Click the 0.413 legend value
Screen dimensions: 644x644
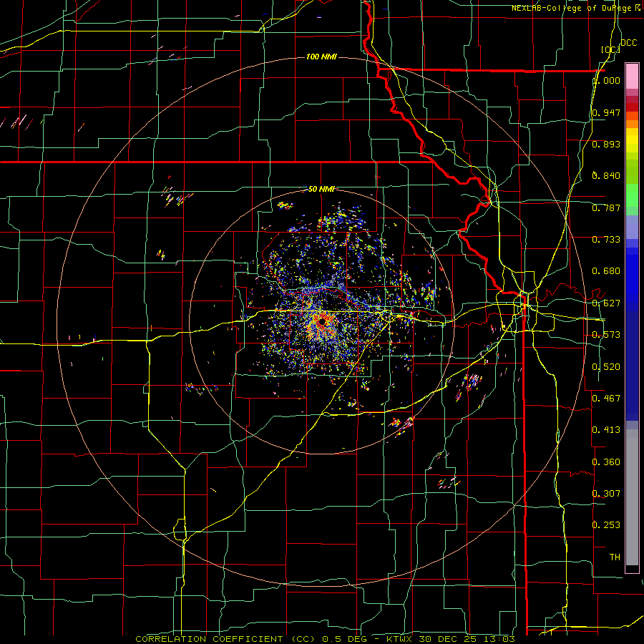point(606,430)
